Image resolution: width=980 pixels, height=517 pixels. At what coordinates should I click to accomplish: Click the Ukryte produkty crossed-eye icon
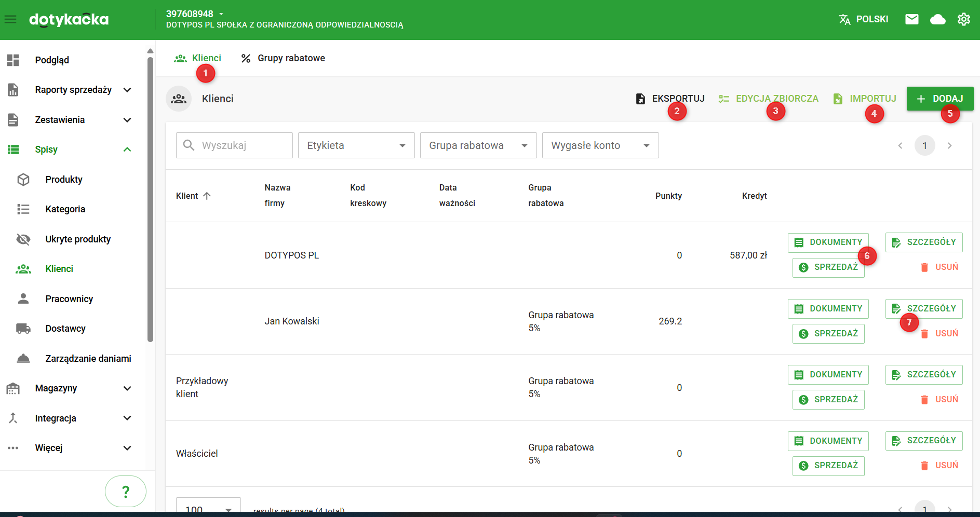click(x=23, y=239)
